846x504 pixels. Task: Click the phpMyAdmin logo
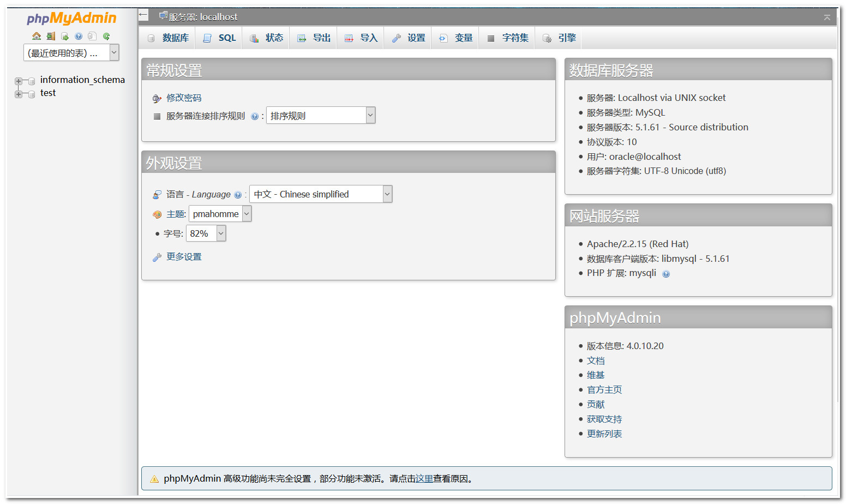click(x=71, y=19)
